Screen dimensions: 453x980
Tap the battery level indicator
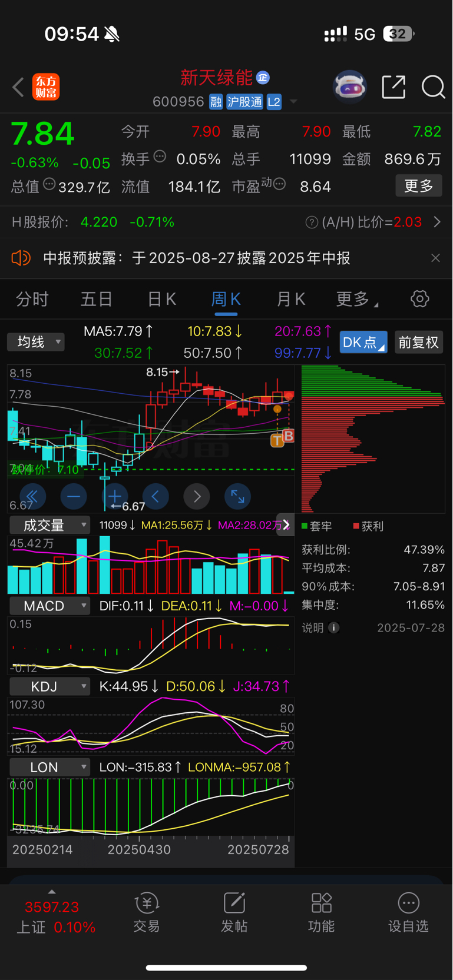pos(398,34)
